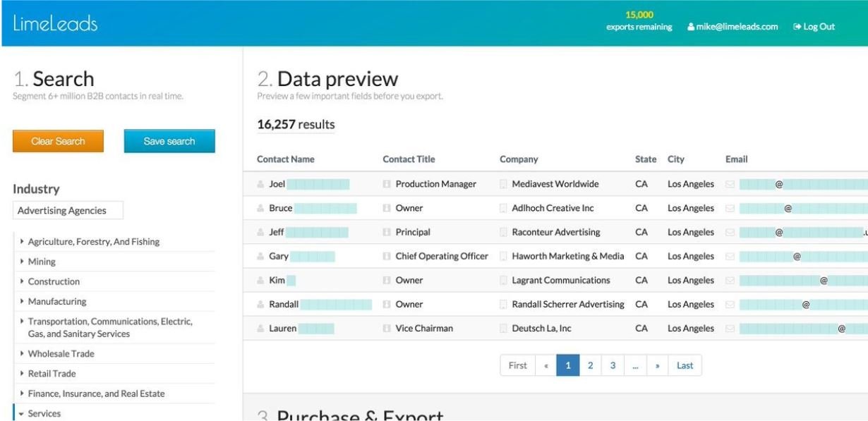
Task: Click the 15,000 exports remaining counter
Action: click(639, 21)
